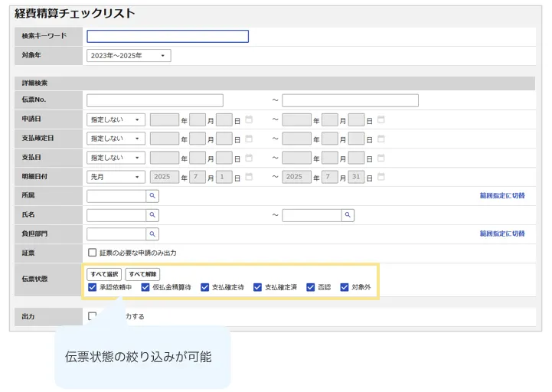Click the search icon in the first 氏名 field
552x392 pixels.
click(x=152, y=215)
